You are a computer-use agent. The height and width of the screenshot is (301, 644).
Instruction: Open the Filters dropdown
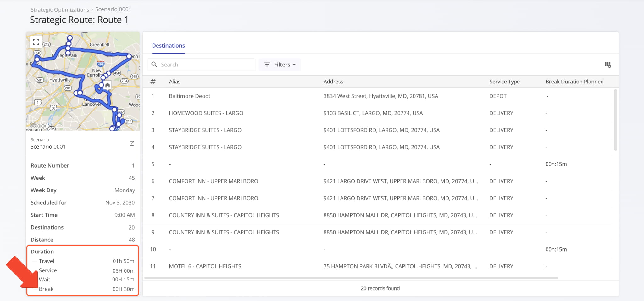tap(280, 65)
